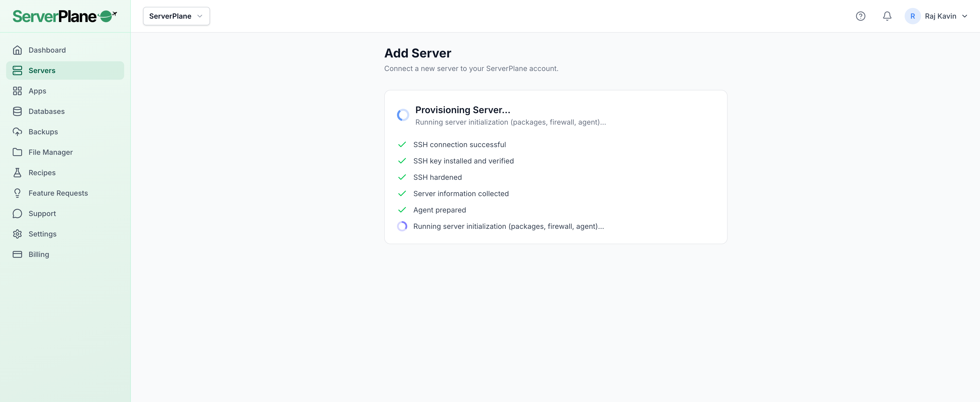Viewport: 980px width, 402px height.
Task: Click the R user avatar
Action: click(x=912, y=16)
